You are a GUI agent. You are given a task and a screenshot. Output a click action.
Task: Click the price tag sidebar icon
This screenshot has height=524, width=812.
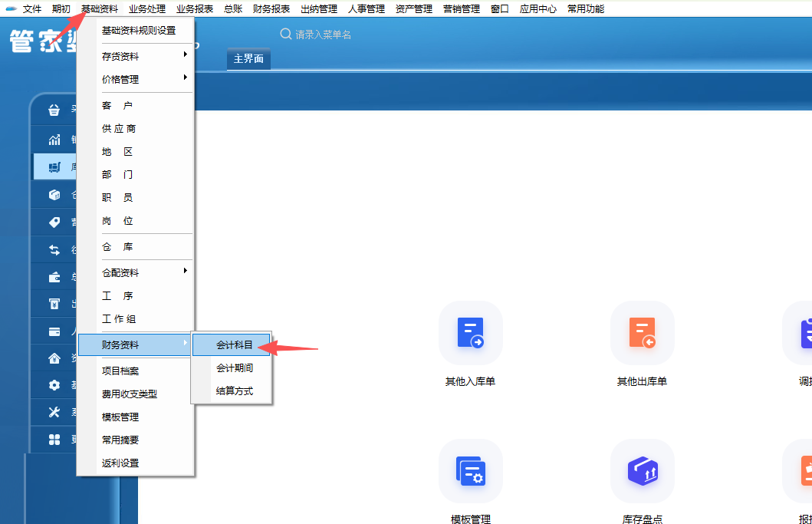[x=54, y=222]
